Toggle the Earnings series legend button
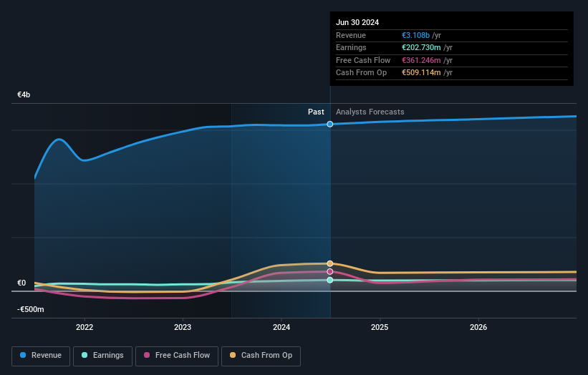The image size is (588, 375). pos(102,356)
